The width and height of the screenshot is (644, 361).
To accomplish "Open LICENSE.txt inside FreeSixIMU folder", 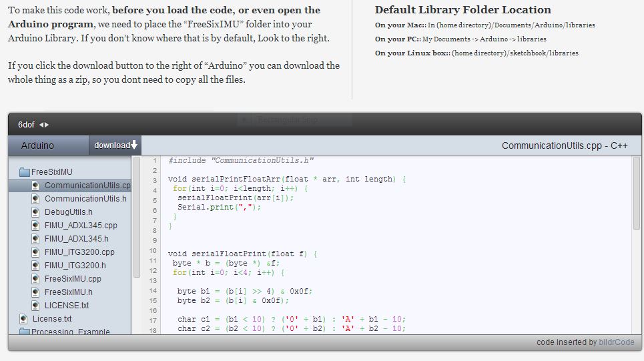I will (67, 306).
